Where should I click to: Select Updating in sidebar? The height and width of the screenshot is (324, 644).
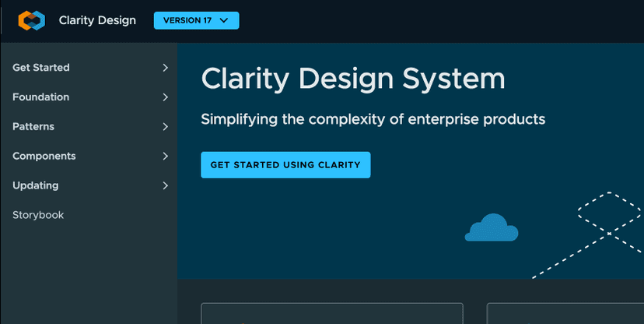[36, 186]
